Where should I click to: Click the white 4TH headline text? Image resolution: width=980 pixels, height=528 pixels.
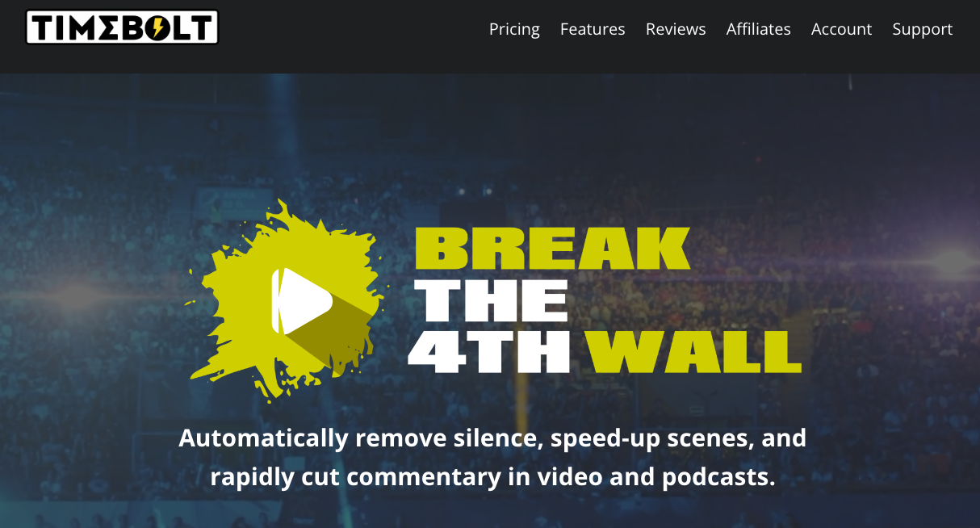489,351
